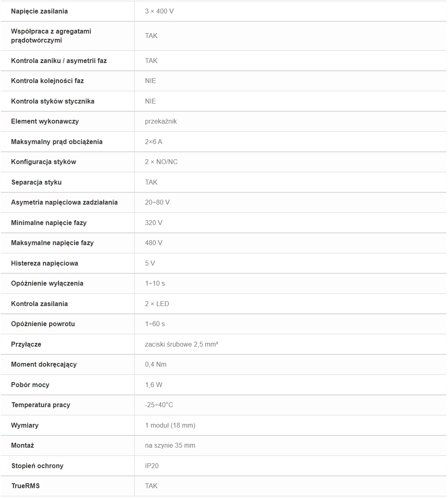Select the 'TrueRMS' row label
Screen dimensions: 448x498
click(x=25, y=486)
